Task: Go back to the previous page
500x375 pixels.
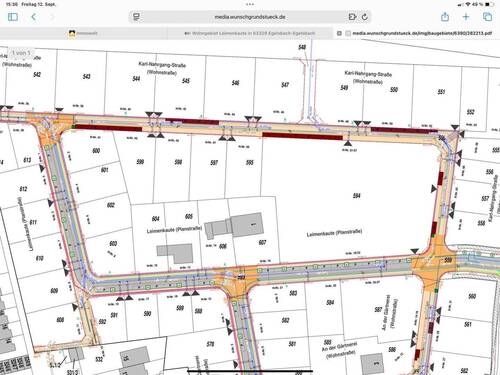Action: pos(34,17)
